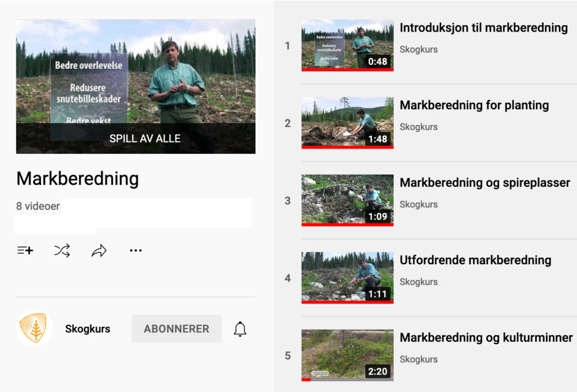Click the save playlist icon
The width and height of the screenshot is (577, 392).
[25, 251]
